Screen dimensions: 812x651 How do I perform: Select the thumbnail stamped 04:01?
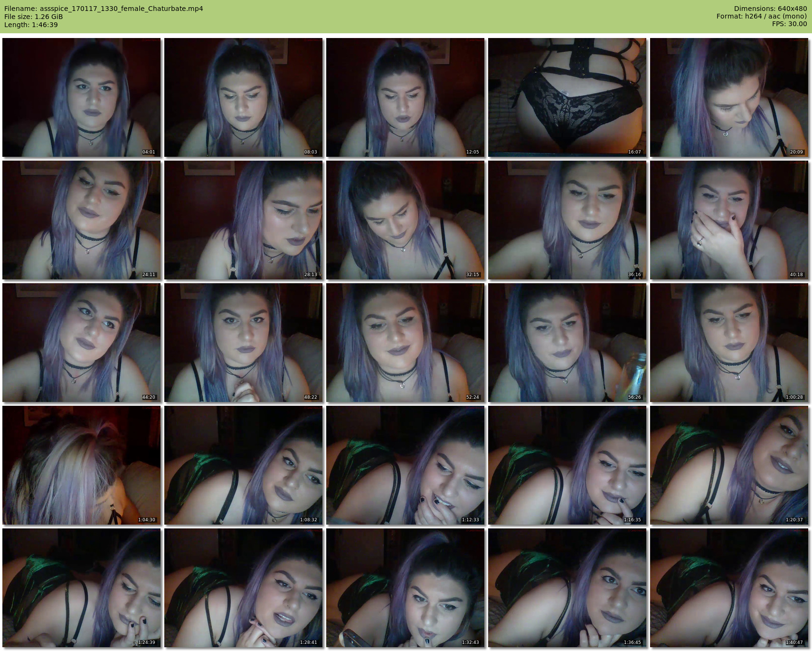[82, 97]
